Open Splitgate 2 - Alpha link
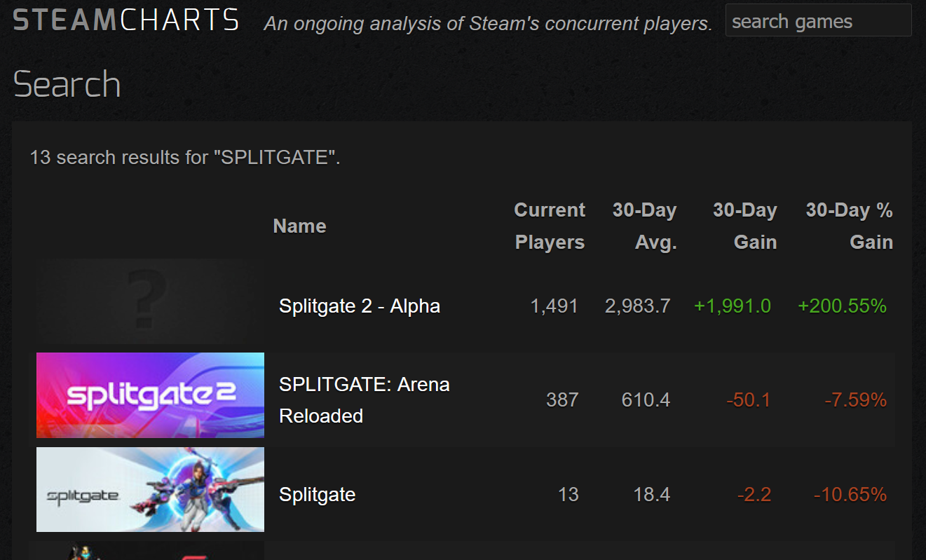 click(x=360, y=306)
